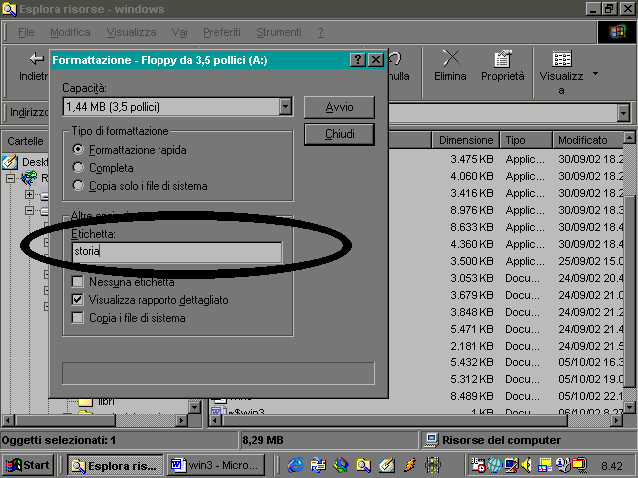Image resolution: width=638 pixels, height=478 pixels.
Task: Check the Nessuna etichetta checkbox
Action: [77, 282]
